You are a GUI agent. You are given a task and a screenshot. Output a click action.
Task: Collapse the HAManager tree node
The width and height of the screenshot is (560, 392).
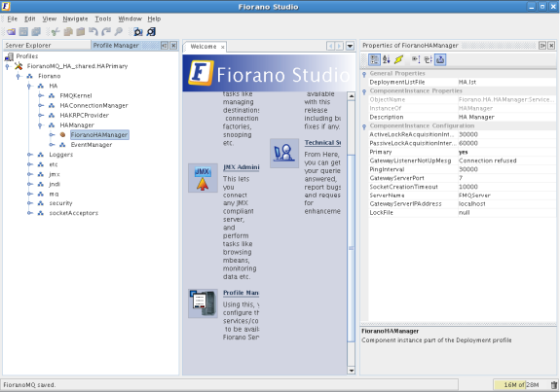(x=41, y=125)
